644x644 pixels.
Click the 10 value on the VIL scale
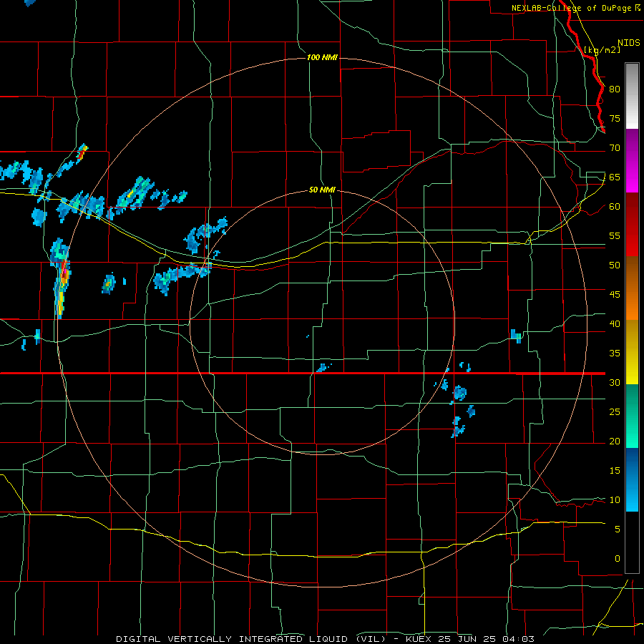pos(615,500)
